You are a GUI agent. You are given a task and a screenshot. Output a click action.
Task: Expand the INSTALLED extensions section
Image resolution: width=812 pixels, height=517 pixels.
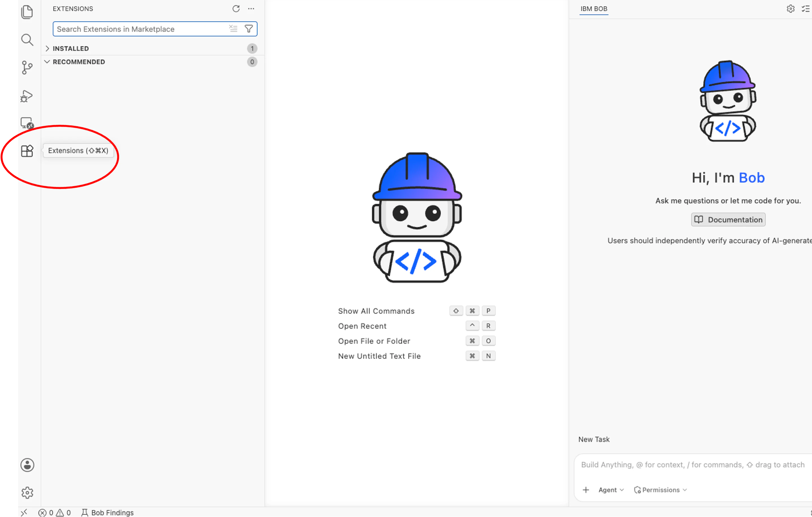pos(71,49)
